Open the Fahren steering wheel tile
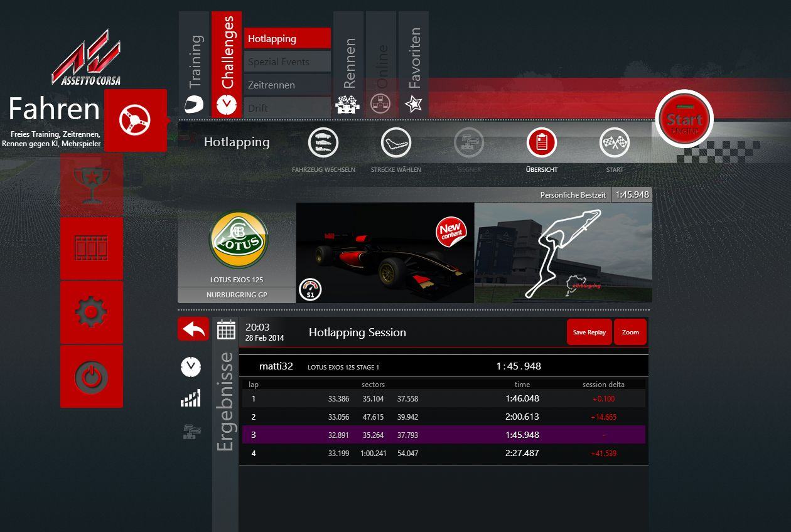This screenshot has width=791, height=532. pos(136,120)
